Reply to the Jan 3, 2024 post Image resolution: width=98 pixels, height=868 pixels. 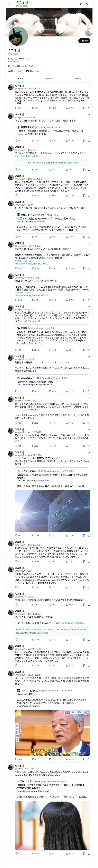tap(16, 108)
